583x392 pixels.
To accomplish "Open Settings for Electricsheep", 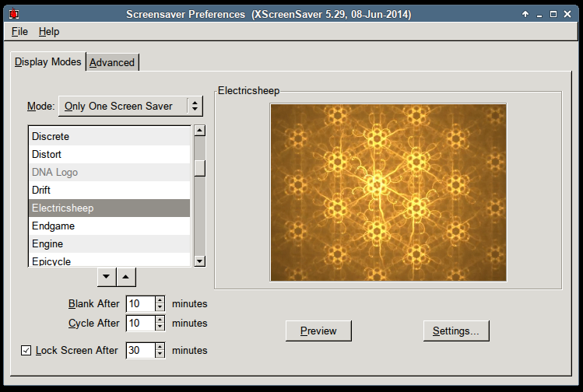I will [456, 331].
